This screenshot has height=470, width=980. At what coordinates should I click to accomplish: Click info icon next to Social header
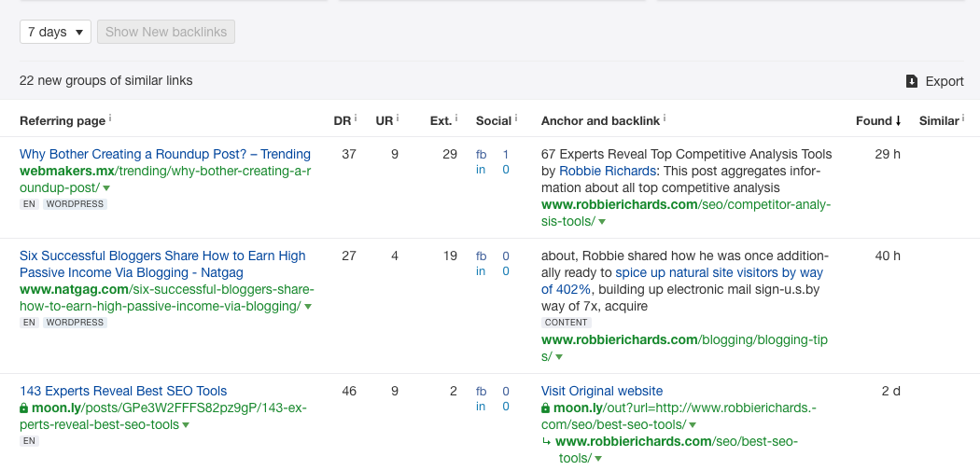(516, 118)
